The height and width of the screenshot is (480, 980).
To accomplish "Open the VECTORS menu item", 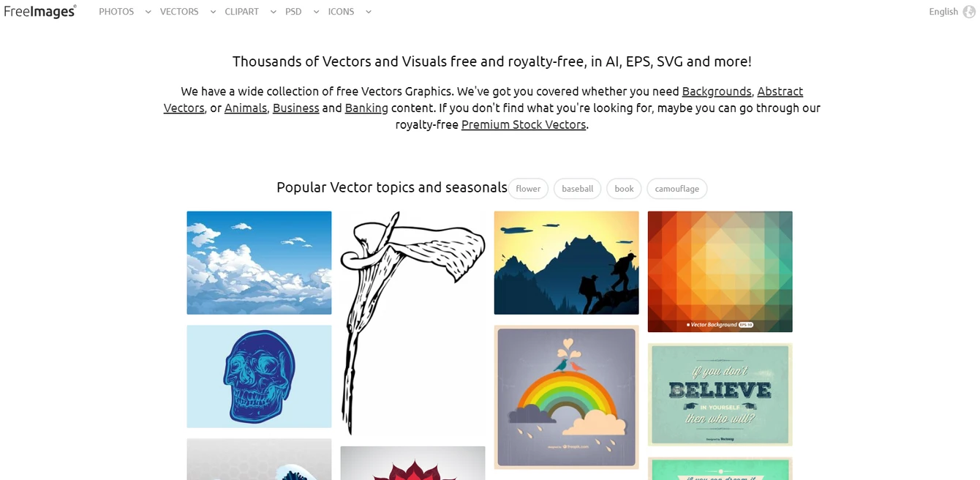I will pyautogui.click(x=179, y=12).
